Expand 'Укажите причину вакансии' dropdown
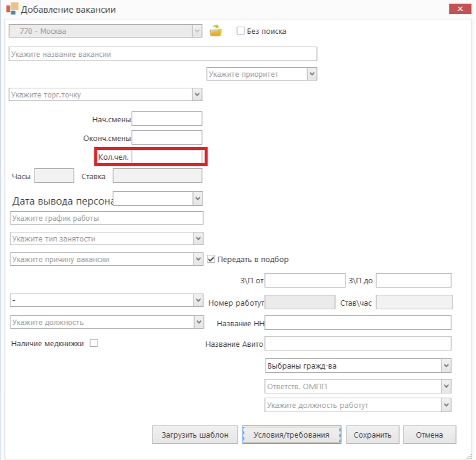Screen dimensions: 476x460 pyautogui.click(x=198, y=259)
